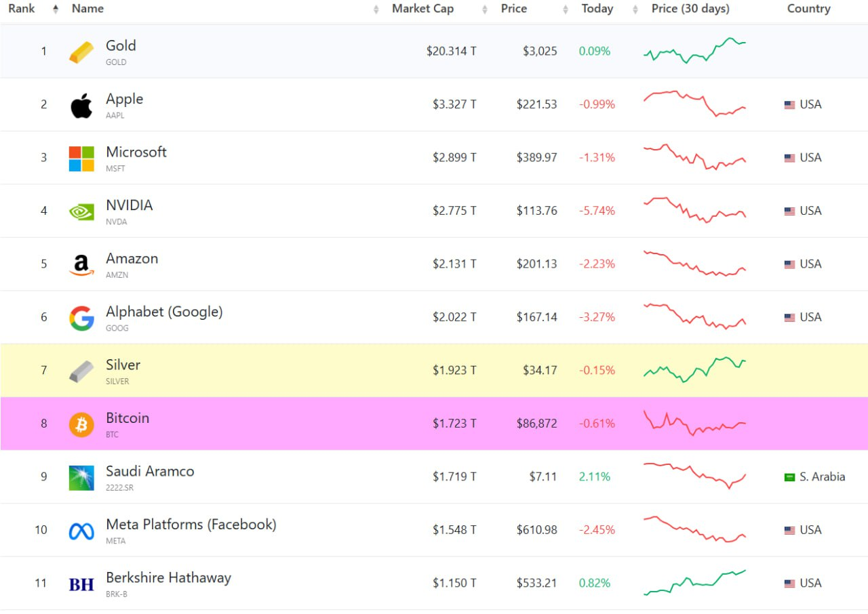Click Meta market cap $1.548 T
Viewport: 868px width, 614px height.
pyautogui.click(x=454, y=530)
